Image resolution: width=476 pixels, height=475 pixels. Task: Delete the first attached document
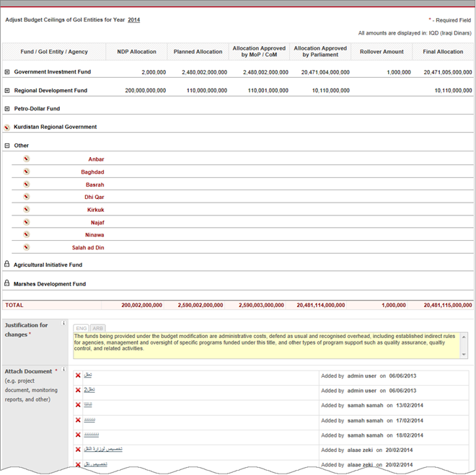tap(78, 376)
